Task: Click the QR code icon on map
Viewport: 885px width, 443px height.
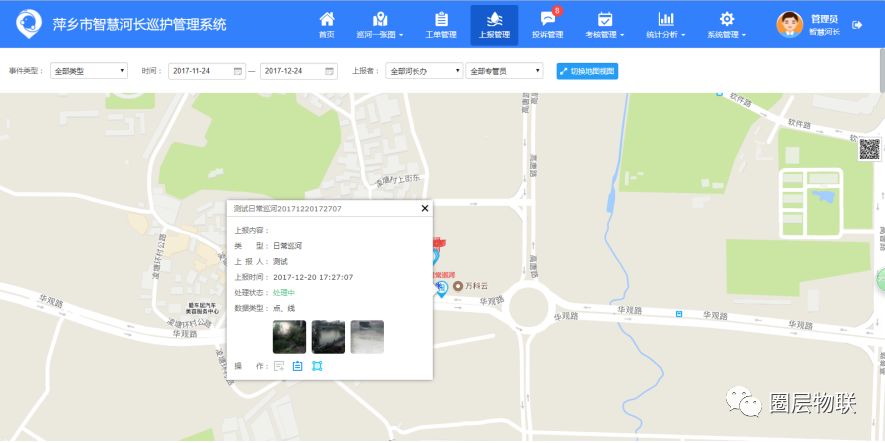Action: point(869,149)
